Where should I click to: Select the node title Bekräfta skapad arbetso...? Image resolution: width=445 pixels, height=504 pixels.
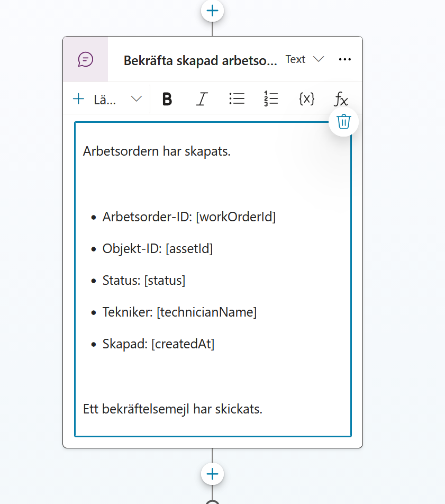pos(200,61)
